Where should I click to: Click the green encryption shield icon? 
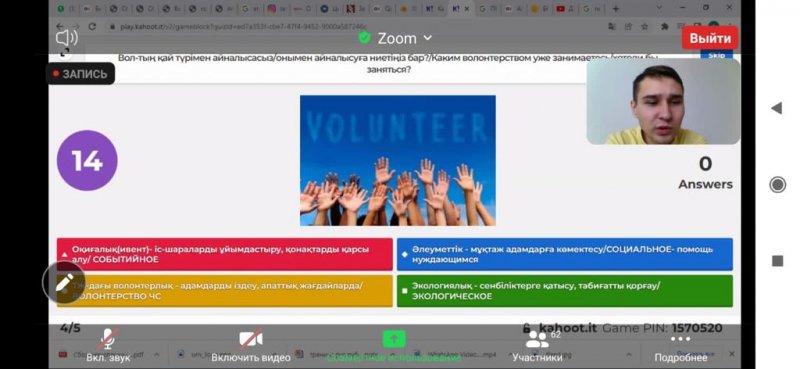364,38
